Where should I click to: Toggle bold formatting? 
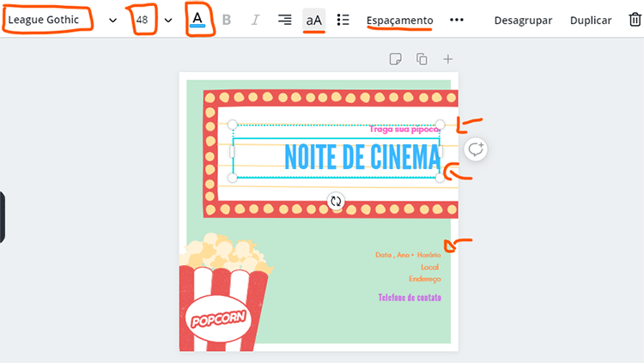point(227,20)
